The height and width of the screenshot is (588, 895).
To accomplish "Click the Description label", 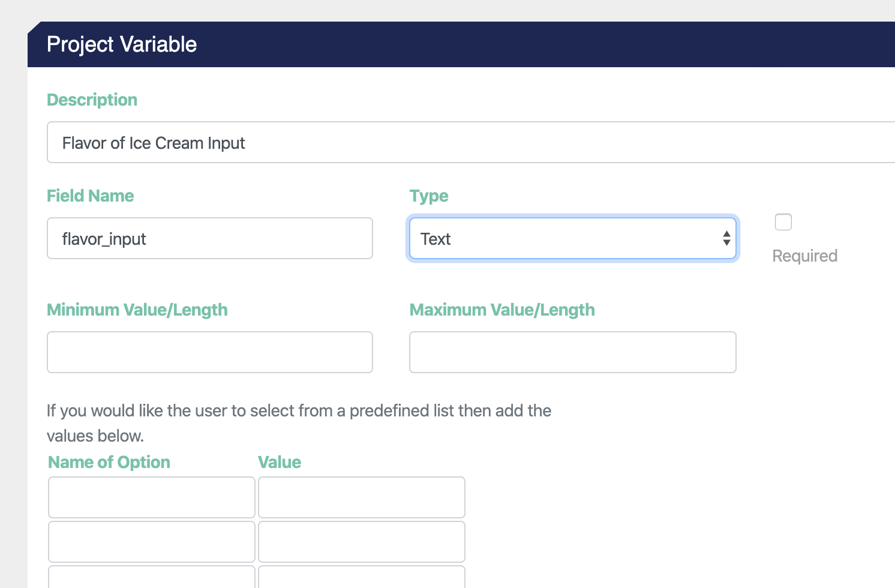I will click(x=92, y=100).
